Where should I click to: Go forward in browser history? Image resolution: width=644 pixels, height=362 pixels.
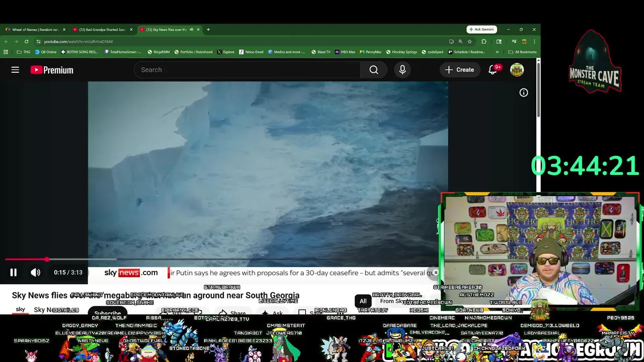(x=16, y=42)
